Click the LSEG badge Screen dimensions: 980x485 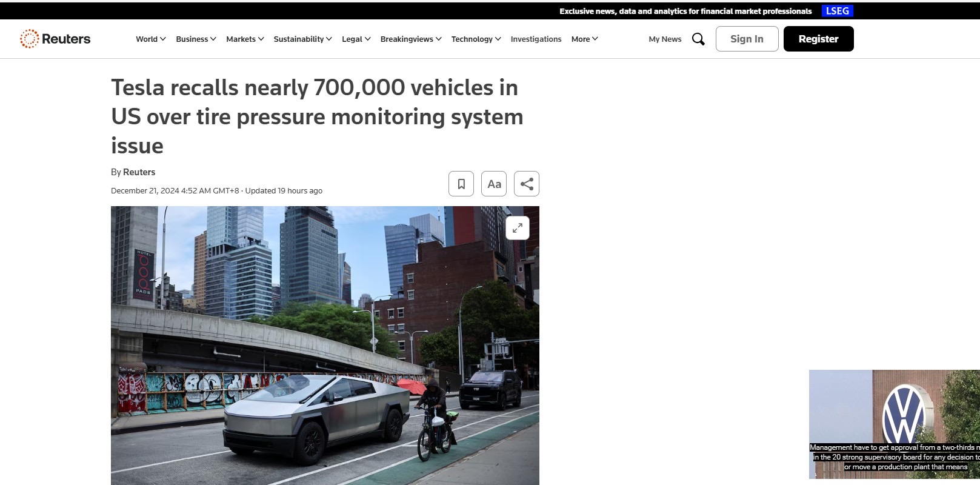pyautogui.click(x=838, y=11)
